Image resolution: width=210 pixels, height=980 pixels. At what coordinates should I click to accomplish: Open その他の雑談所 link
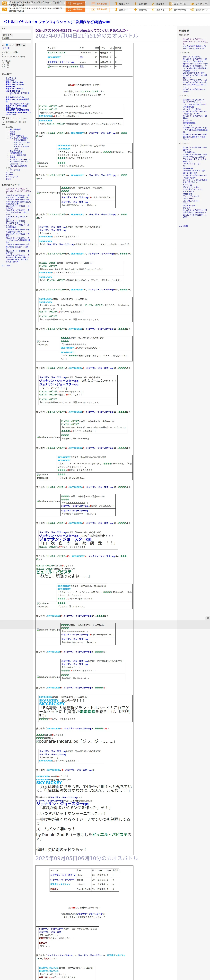(20, 140)
